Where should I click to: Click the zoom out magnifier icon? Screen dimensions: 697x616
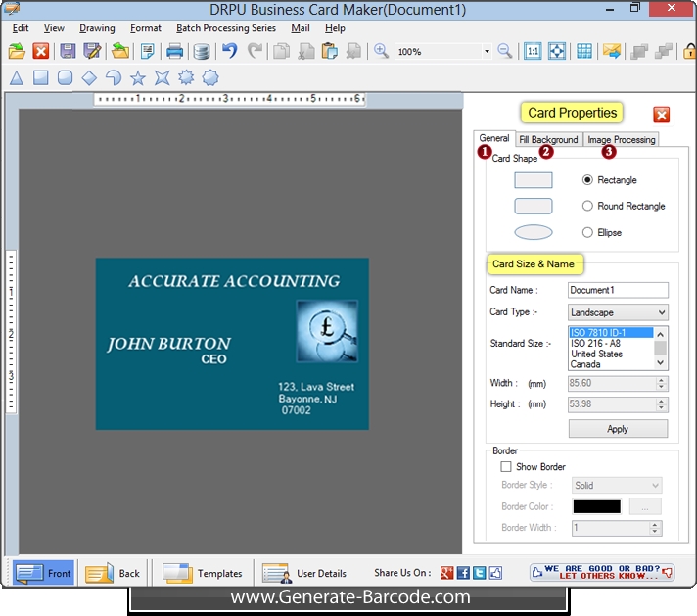tap(504, 51)
